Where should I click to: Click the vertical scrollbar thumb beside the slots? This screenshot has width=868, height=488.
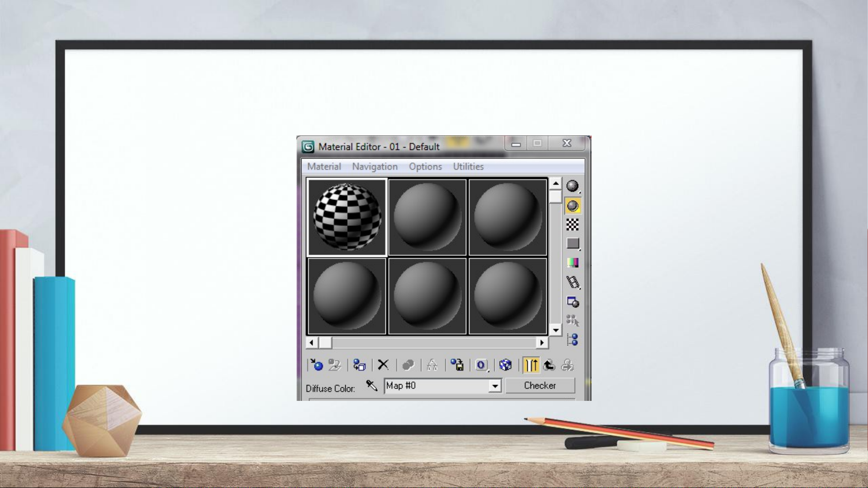556,197
